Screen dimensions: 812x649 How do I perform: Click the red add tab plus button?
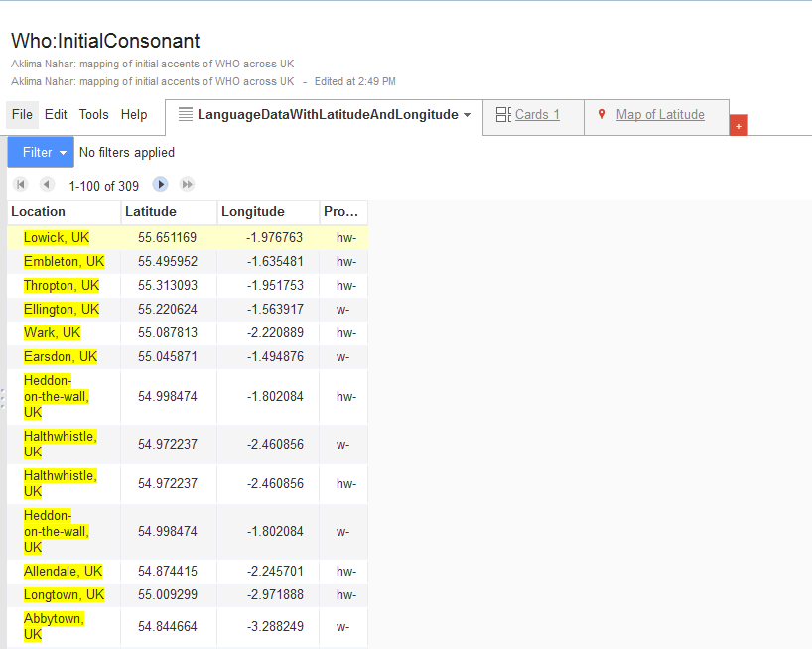(x=738, y=126)
